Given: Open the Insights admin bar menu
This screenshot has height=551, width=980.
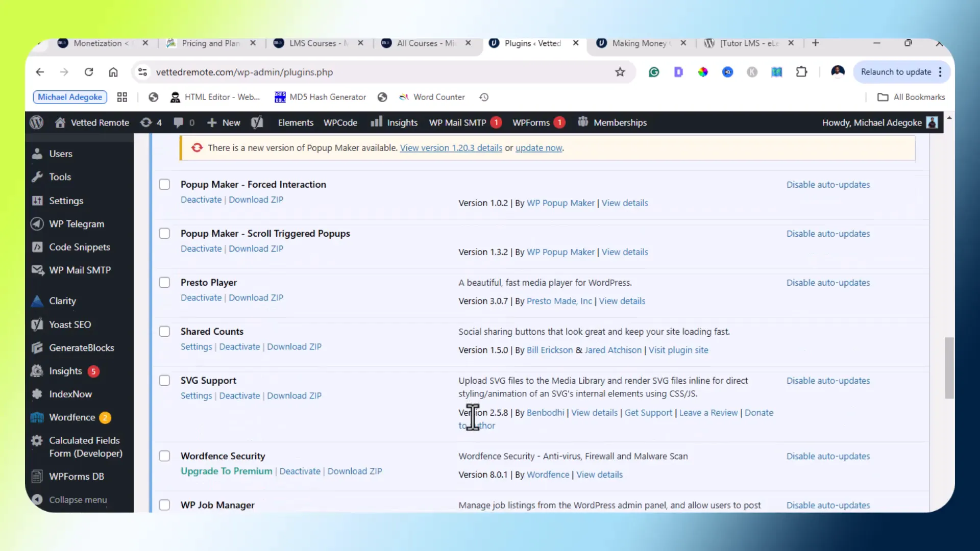Looking at the screenshot, I should click(x=394, y=122).
